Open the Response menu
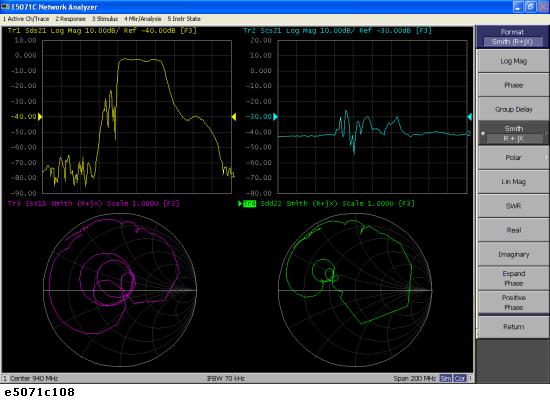 (71, 19)
